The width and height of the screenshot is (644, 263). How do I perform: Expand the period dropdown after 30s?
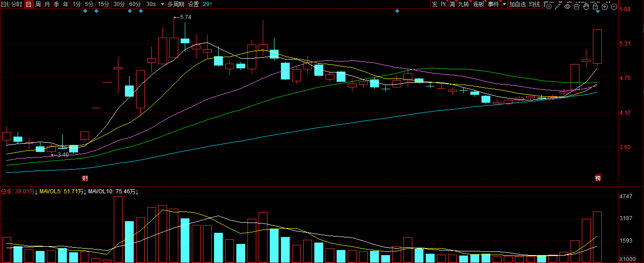(162, 4)
